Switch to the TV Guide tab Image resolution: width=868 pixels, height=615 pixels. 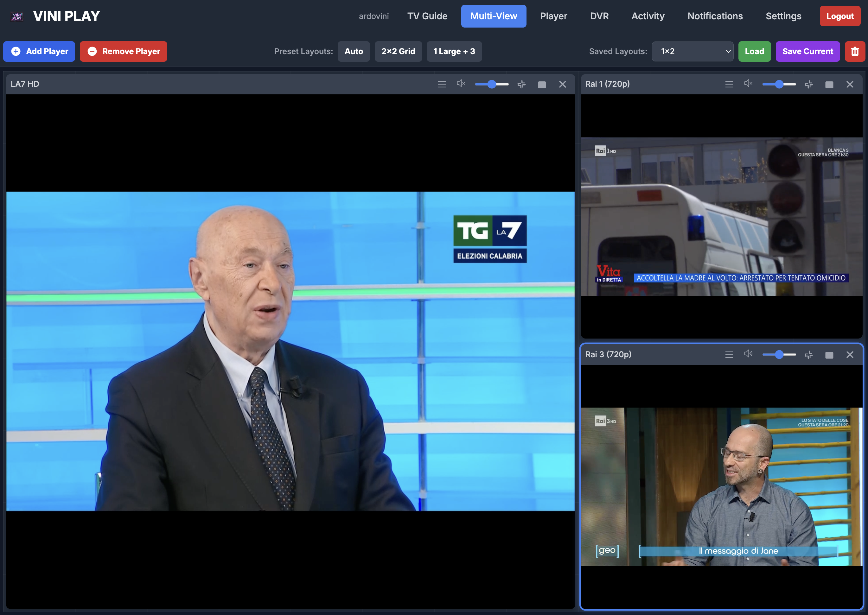pos(427,16)
